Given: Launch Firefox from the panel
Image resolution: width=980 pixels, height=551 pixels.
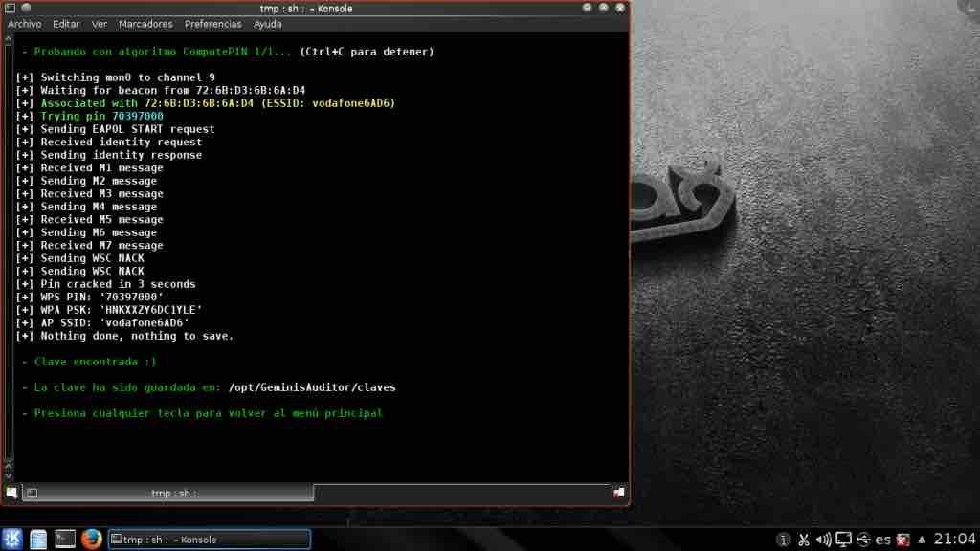Looking at the screenshot, I should 91,540.
